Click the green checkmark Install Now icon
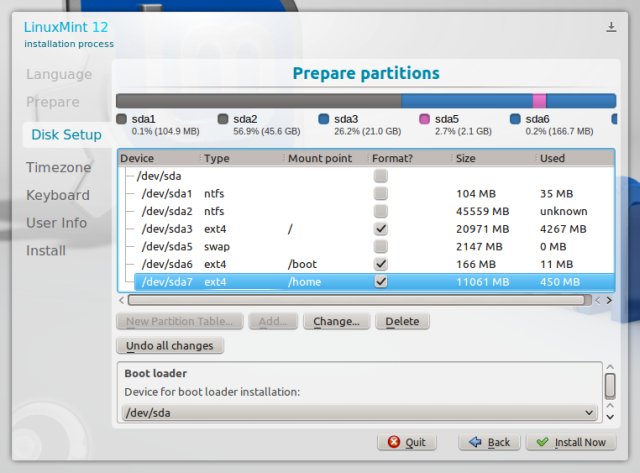 (x=542, y=442)
